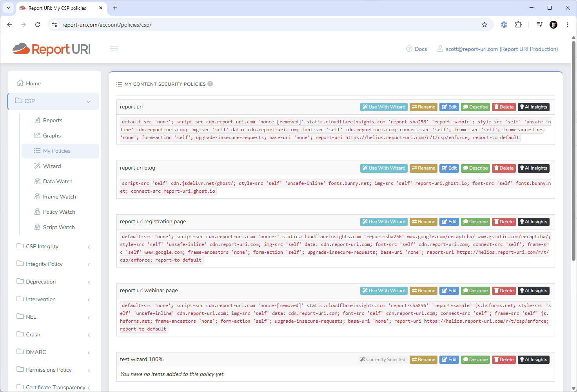Click the page vertical scrollbar
Screen dimensions: 577x392
(x=573, y=151)
